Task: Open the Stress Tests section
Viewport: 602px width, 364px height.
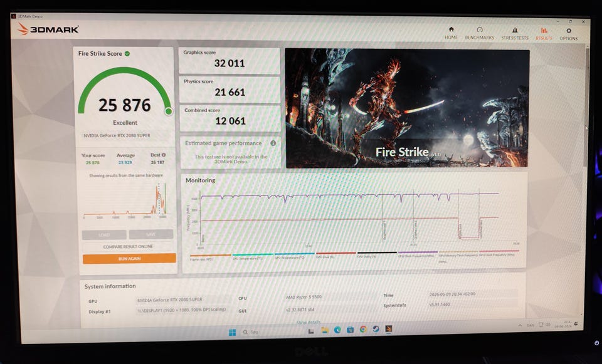Action: 515,34
